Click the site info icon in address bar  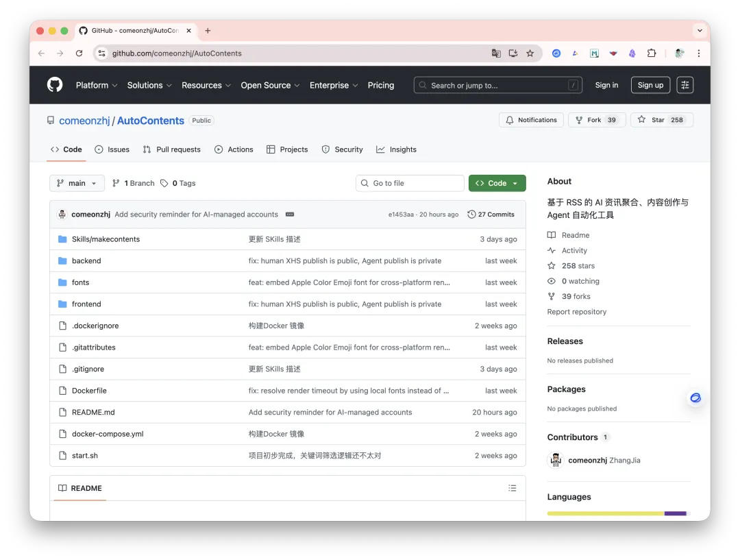[101, 53]
